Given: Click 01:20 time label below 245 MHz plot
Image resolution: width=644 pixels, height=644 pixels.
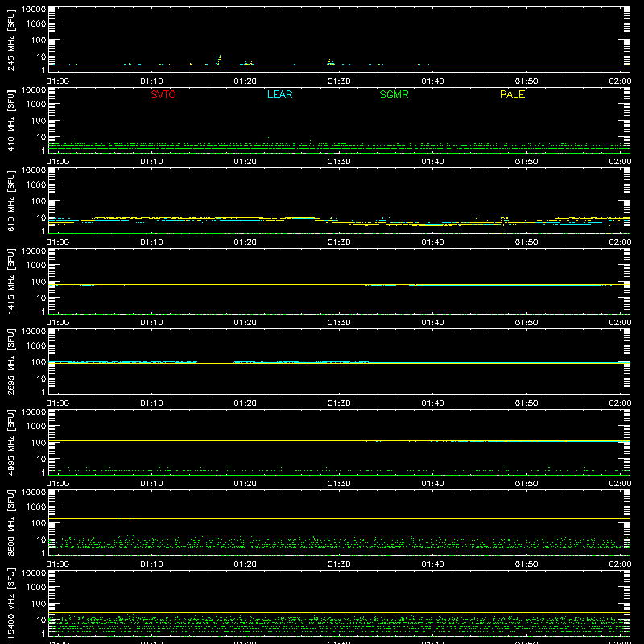Looking at the screenshot, I should [x=246, y=81].
